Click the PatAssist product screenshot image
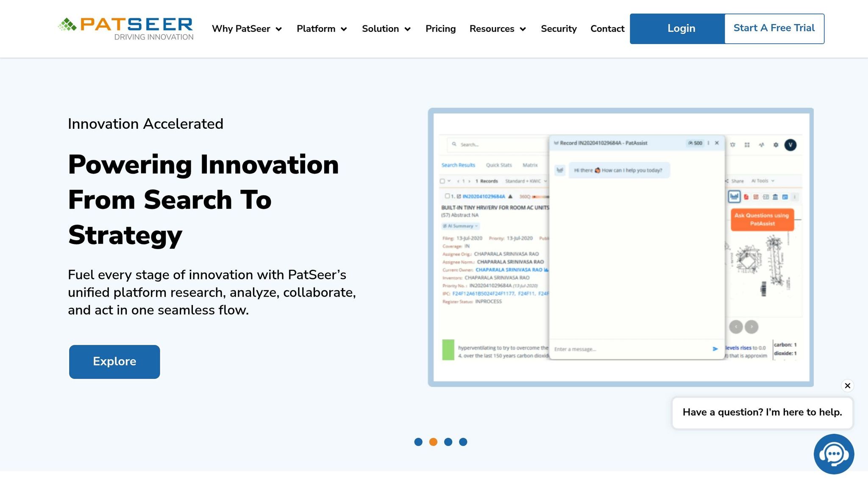The width and height of the screenshot is (868, 488). (x=621, y=247)
